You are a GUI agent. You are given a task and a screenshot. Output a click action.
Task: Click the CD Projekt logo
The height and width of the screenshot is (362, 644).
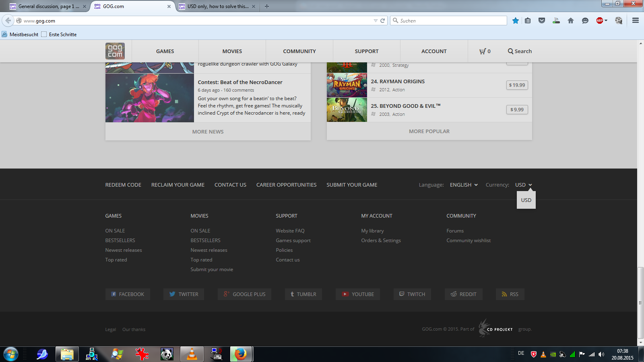pos(496,328)
